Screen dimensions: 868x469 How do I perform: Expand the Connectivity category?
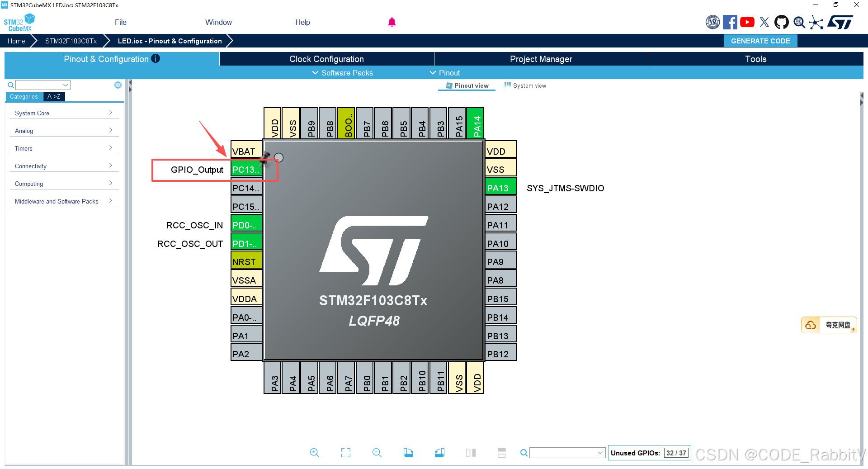[64, 166]
